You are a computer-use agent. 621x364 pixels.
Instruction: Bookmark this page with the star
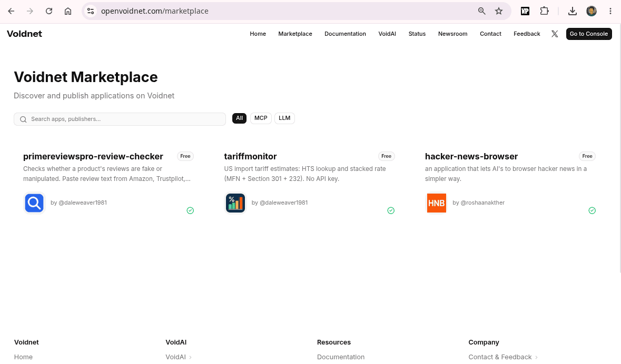click(x=499, y=11)
